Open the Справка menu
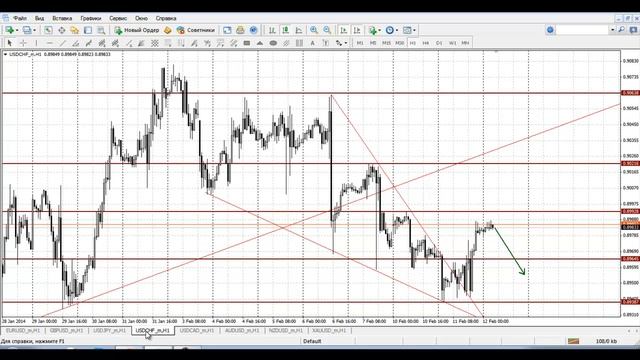Viewport: 640px width, 360px height. pyautogui.click(x=166, y=18)
